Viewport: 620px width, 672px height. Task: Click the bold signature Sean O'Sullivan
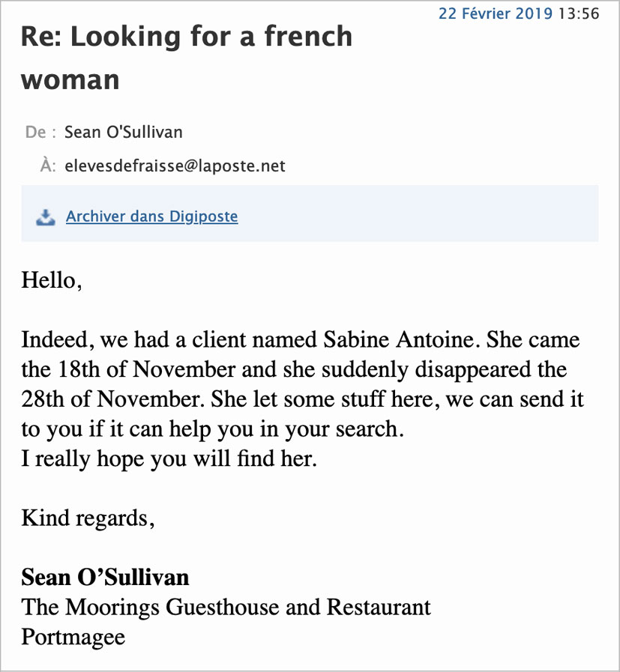[105, 578]
